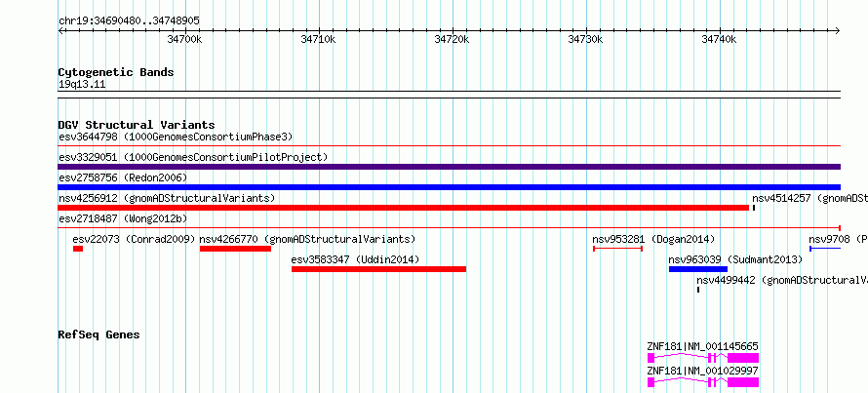Image resolution: width=868 pixels, height=393 pixels.
Task: Click the nsv4514257 label text
Action: pos(809,198)
